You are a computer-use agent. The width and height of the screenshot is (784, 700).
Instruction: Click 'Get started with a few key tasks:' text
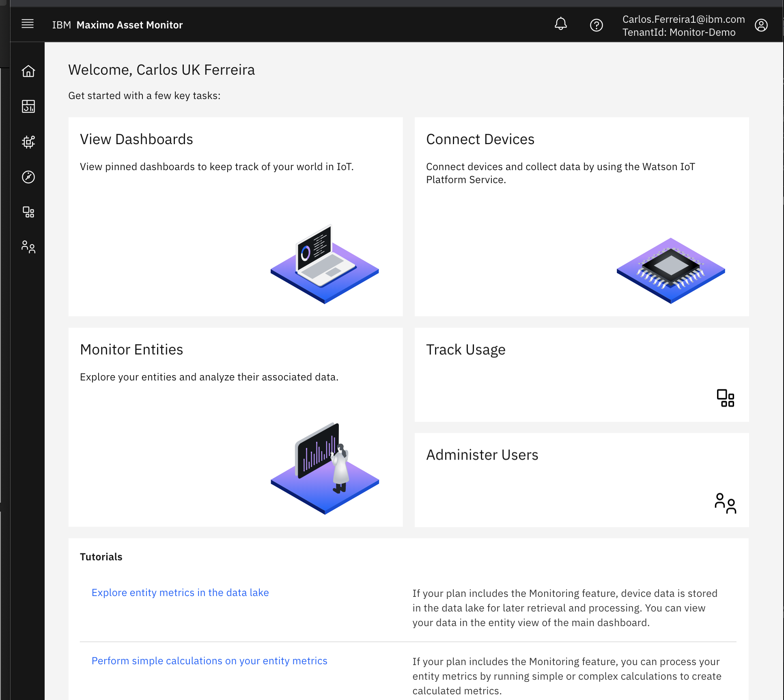tap(144, 95)
